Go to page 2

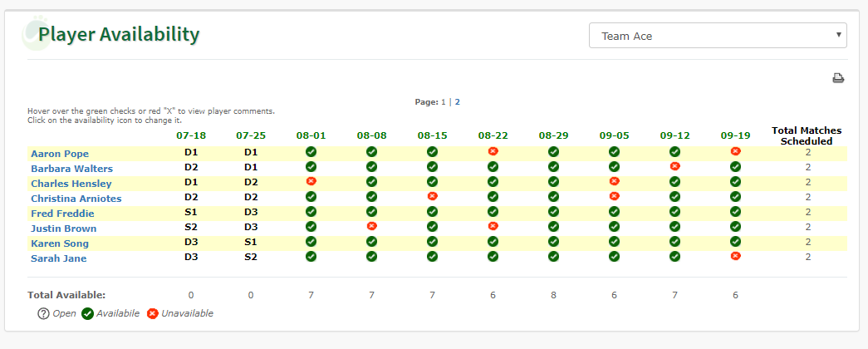tap(457, 102)
